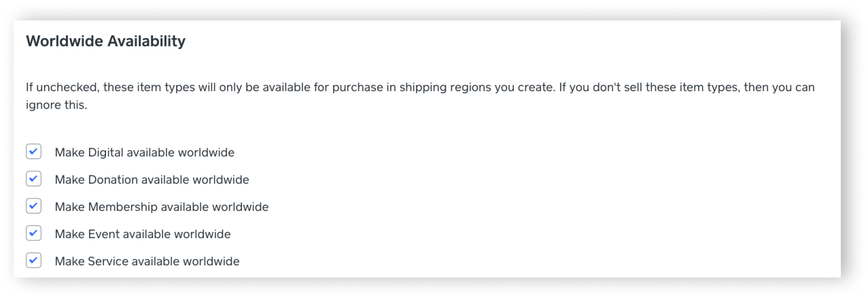Click the 'Make Digital available worldwide' label
The image size is (868, 298).
pos(145,152)
